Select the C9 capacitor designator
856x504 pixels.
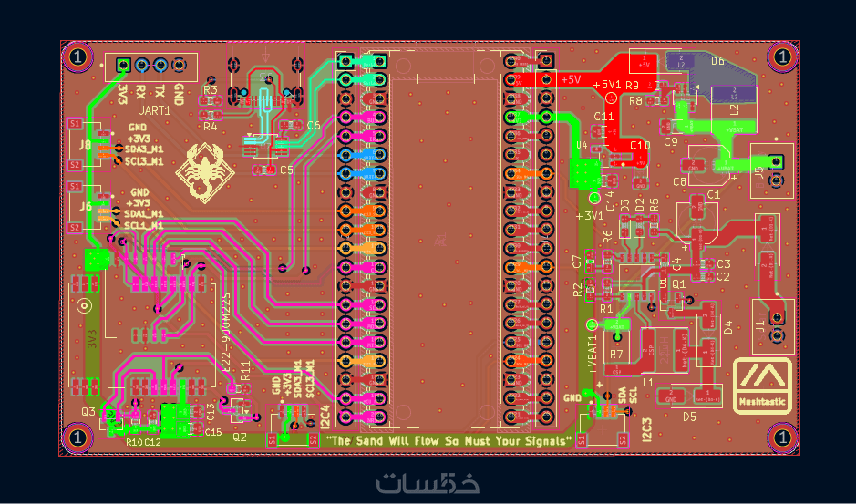click(x=671, y=142)
